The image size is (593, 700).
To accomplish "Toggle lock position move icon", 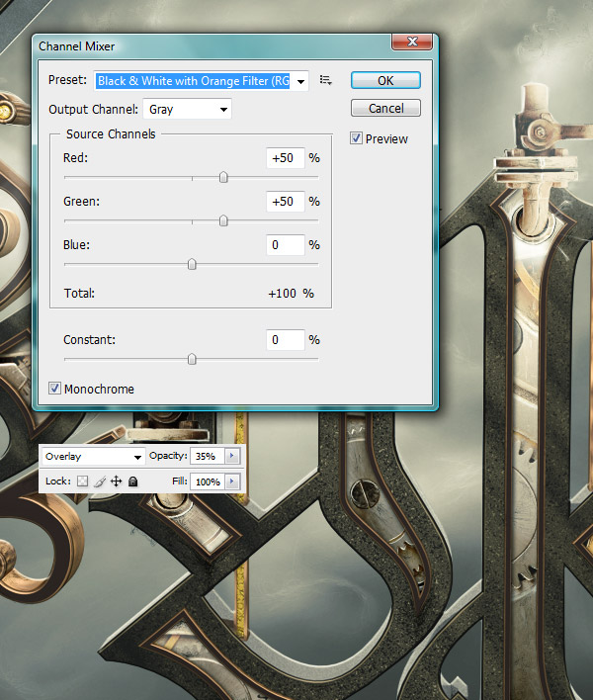I will pyautogui.click(x=116, y=481).
